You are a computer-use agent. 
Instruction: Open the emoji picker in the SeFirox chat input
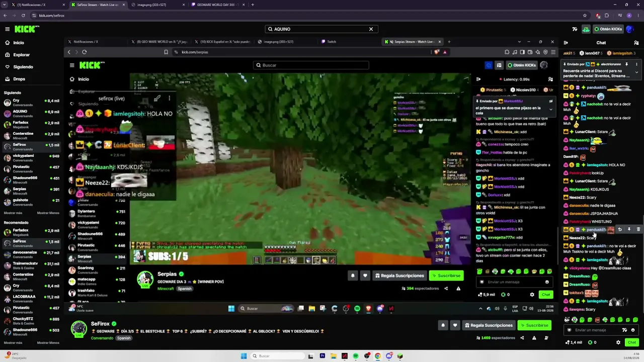633,330
